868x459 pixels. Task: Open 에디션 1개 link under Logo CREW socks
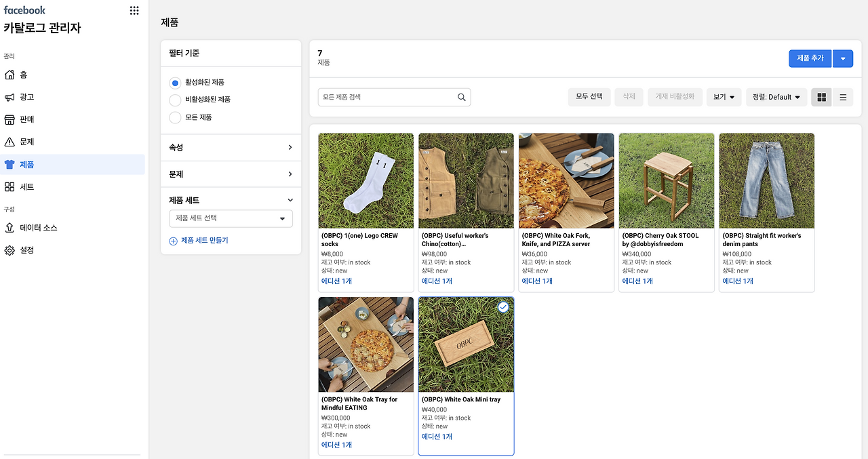[x=336, y=281]
